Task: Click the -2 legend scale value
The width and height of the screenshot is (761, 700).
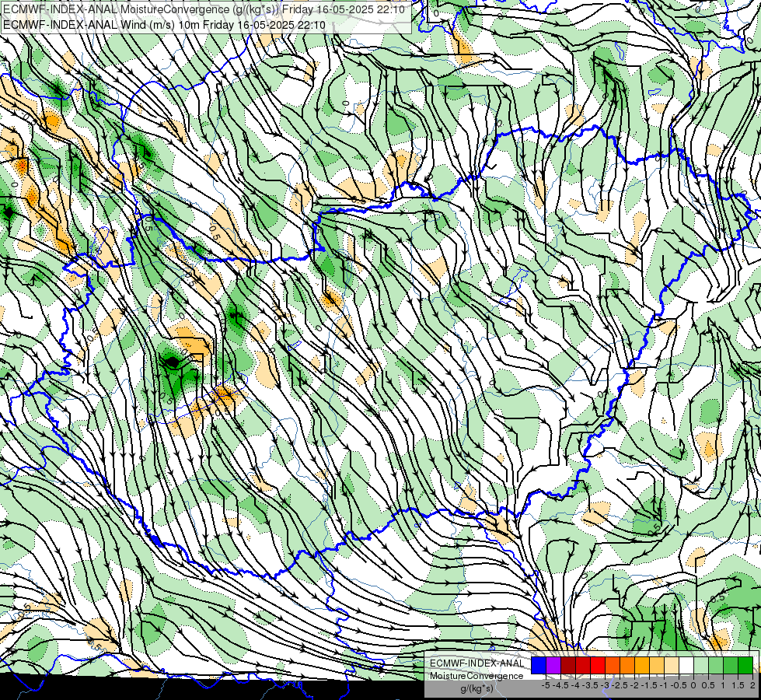Action: 634,685
